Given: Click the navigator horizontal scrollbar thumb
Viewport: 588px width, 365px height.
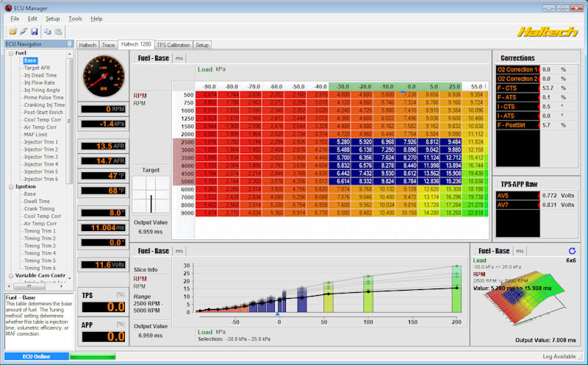Looking at the screenshot, I should click(x=29, y=286).
